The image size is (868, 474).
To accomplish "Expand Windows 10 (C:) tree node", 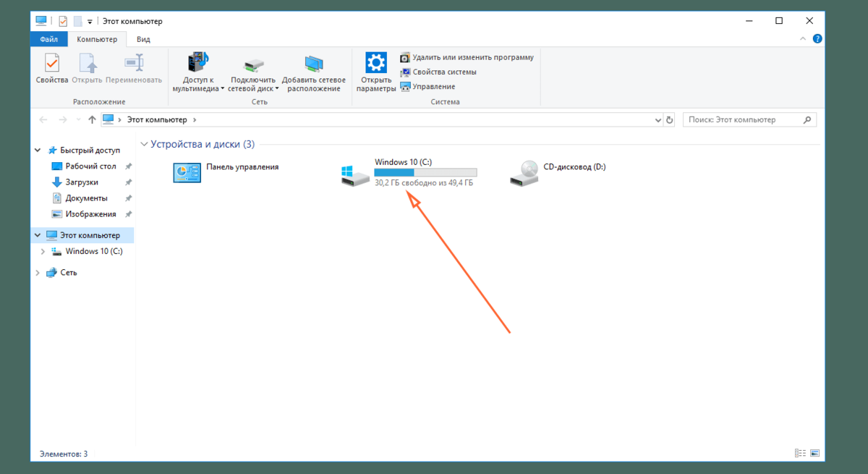I will pyautogui.click(x=43, y=252).
